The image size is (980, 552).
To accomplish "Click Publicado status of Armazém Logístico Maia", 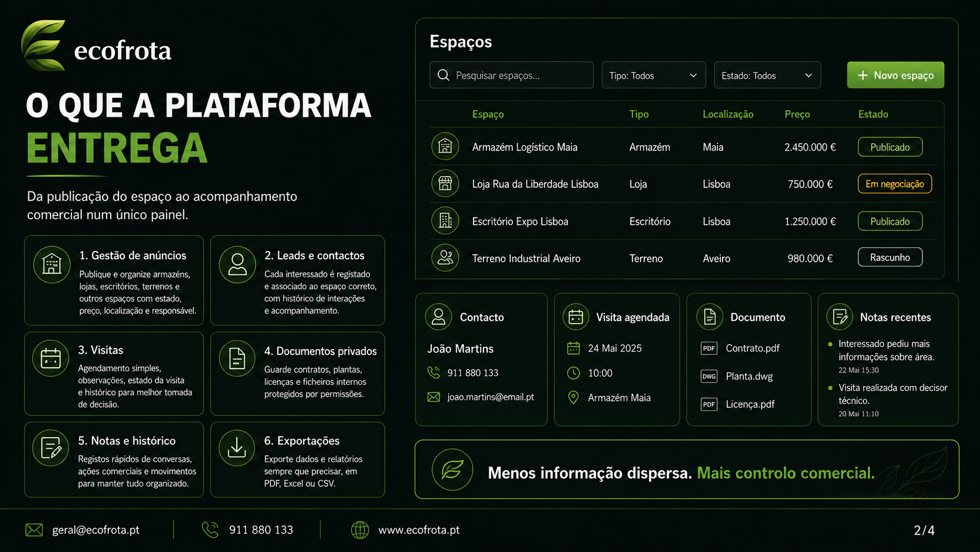I will pyautogui.click(x=890, y=147).
